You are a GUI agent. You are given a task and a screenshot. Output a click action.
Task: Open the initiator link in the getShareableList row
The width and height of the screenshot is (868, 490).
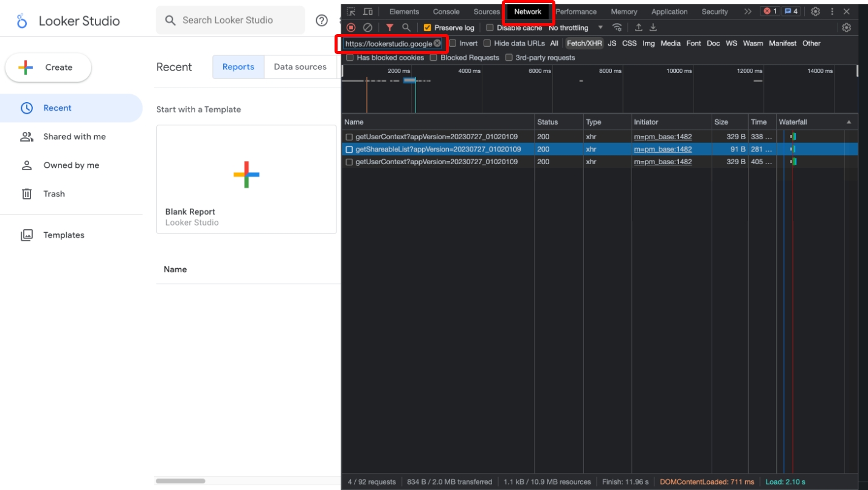pyautogui.click(x=662, y=150)
